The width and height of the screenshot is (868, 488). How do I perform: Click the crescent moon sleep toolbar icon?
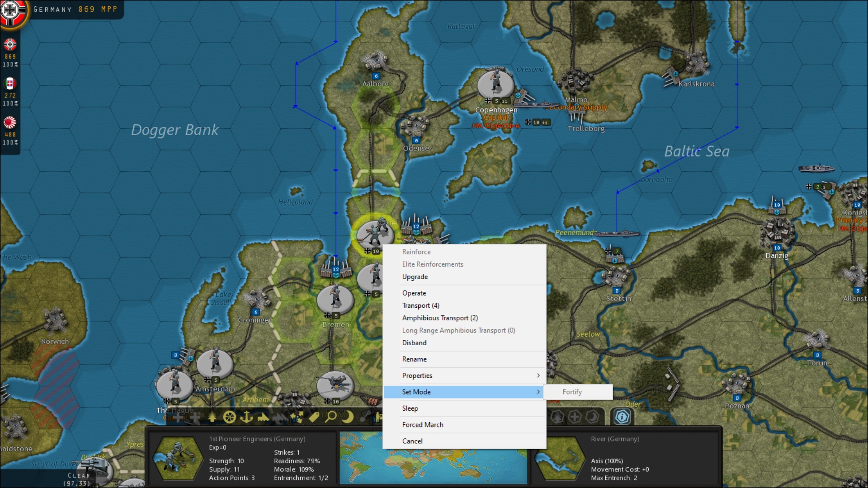[x=348, y=417]
